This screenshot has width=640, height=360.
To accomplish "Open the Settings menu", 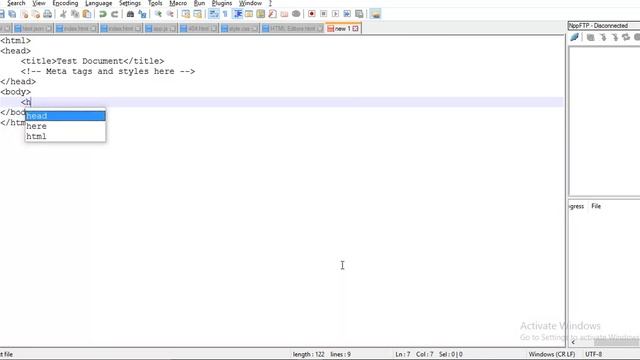I will pyautogui.click(x=130, y=3).
